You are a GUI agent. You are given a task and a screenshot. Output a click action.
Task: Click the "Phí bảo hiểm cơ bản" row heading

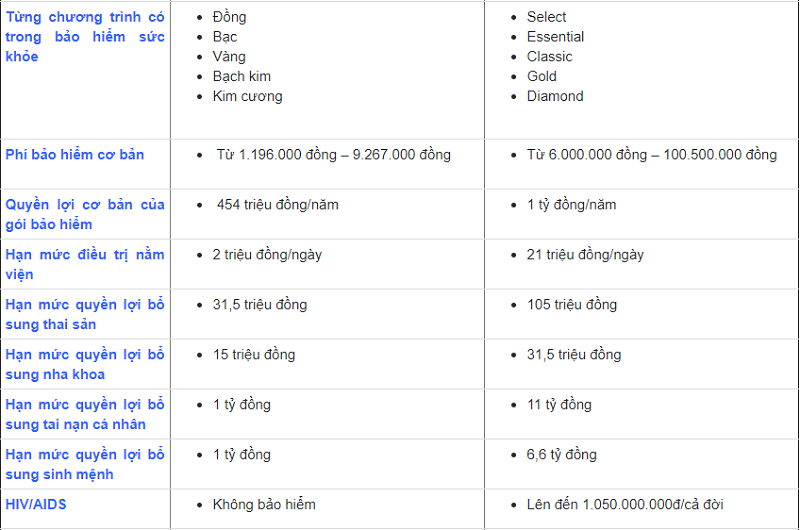[x=75, y=155]
